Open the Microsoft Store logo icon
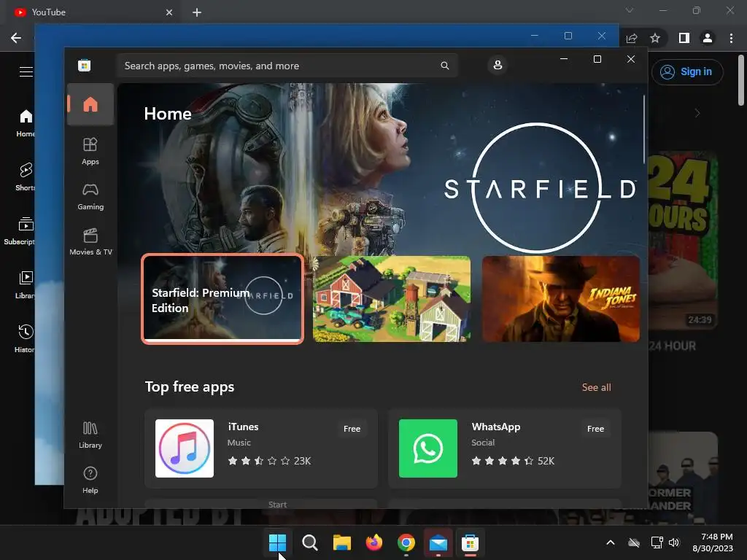This screenshot has width=747, height=560. click(85, 65)
